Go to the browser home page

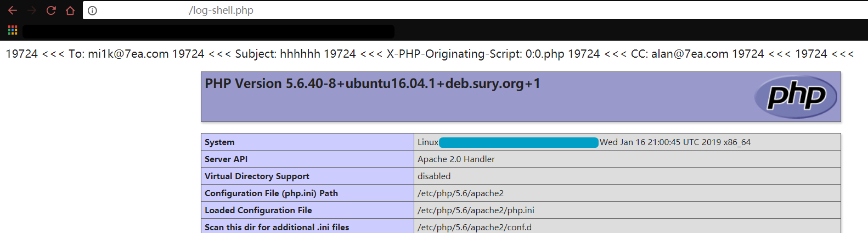(70, 10)
